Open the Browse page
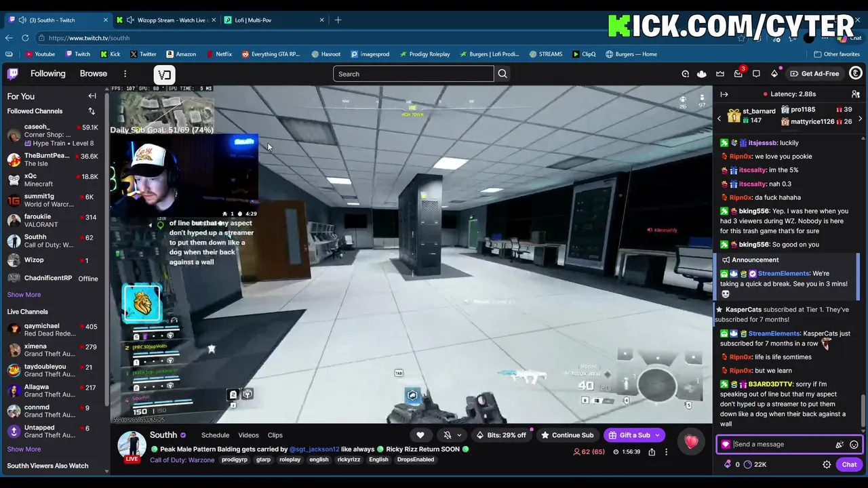This screenshot has width=868, height=488. pos(94,74)
